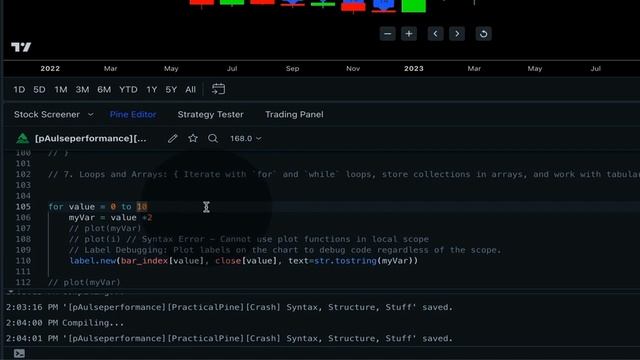Add script to favorites with star
640x360 pixels.
[x=193, y=138]
